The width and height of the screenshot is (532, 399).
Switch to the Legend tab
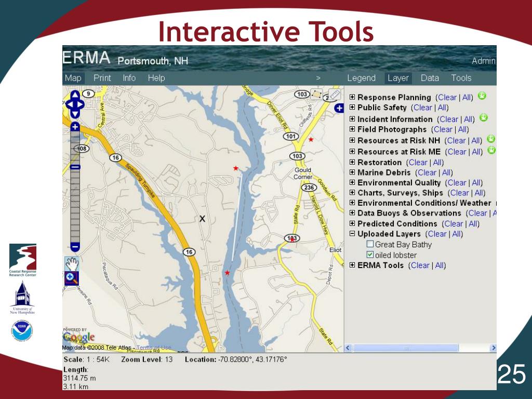coord(362,78)
